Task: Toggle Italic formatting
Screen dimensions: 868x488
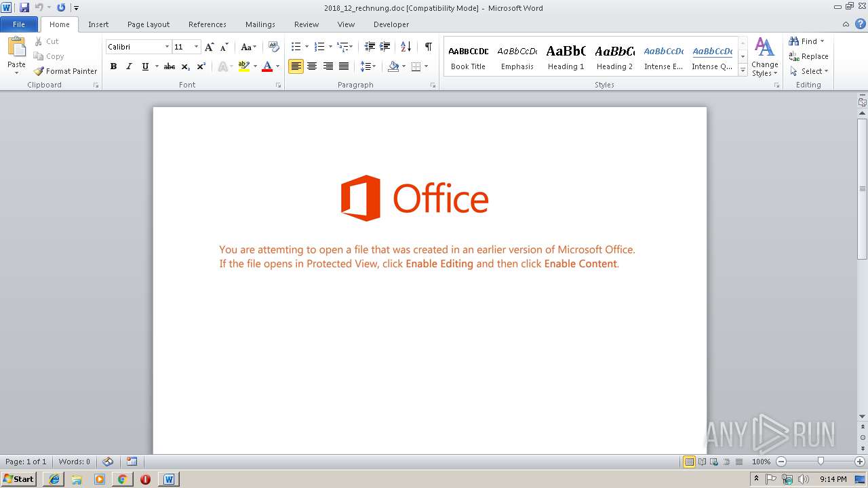Action: pyautogui.click(x=129, y=66)
